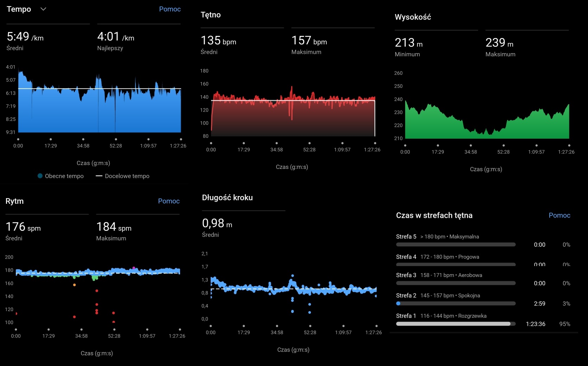
Task: Click the 1:09:57 marker on Rytm chart
Action: click(147, 330)
